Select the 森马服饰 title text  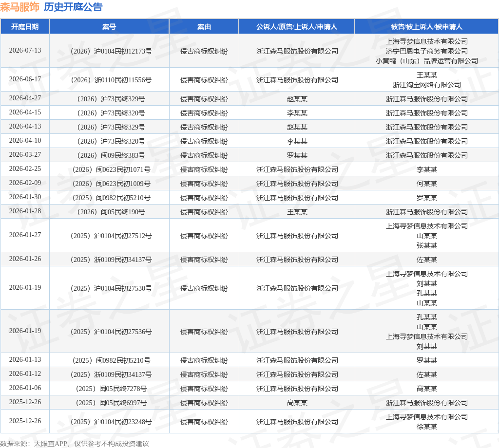[19, 7]
